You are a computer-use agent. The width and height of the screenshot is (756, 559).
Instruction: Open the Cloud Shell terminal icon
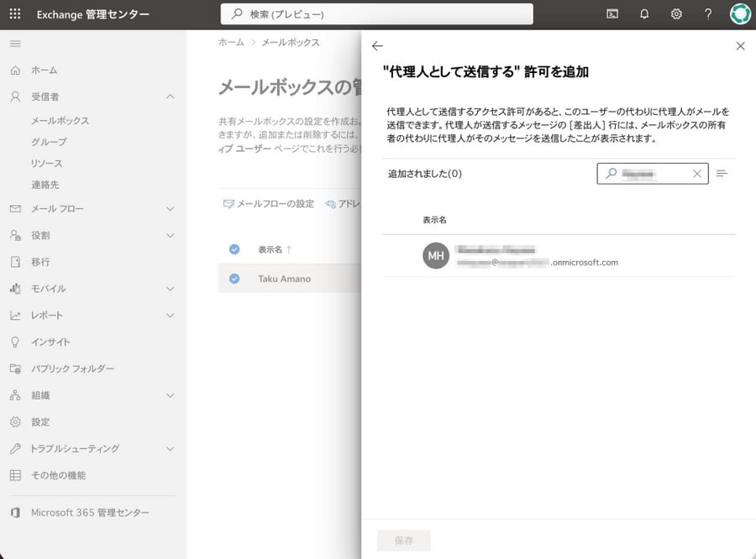pyautogui.click(x=613, y=14)
